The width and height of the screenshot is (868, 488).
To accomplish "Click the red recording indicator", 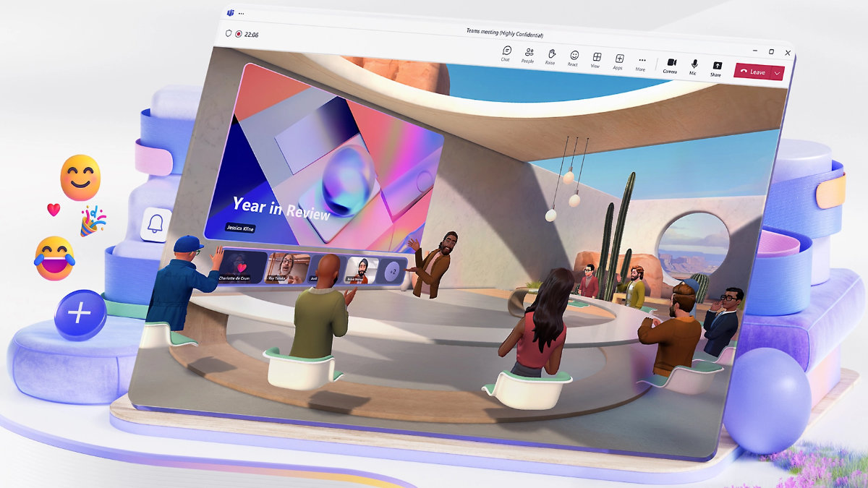I will 239,33.
